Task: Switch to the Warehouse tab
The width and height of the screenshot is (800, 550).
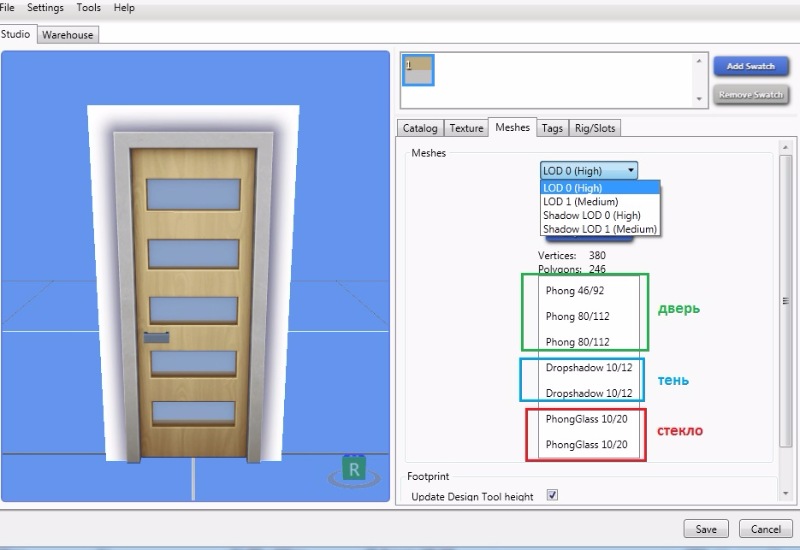Action: 68,35
